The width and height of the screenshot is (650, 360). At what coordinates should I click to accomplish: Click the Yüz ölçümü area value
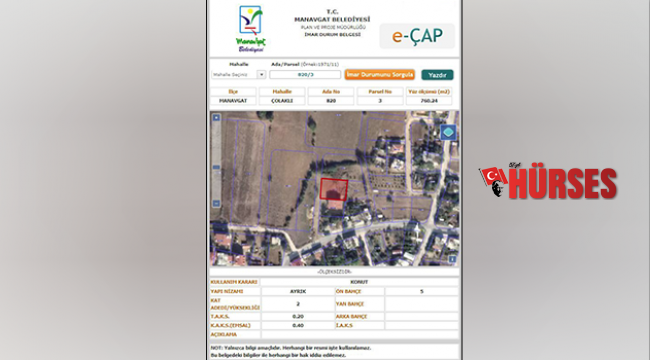point(429,101)
